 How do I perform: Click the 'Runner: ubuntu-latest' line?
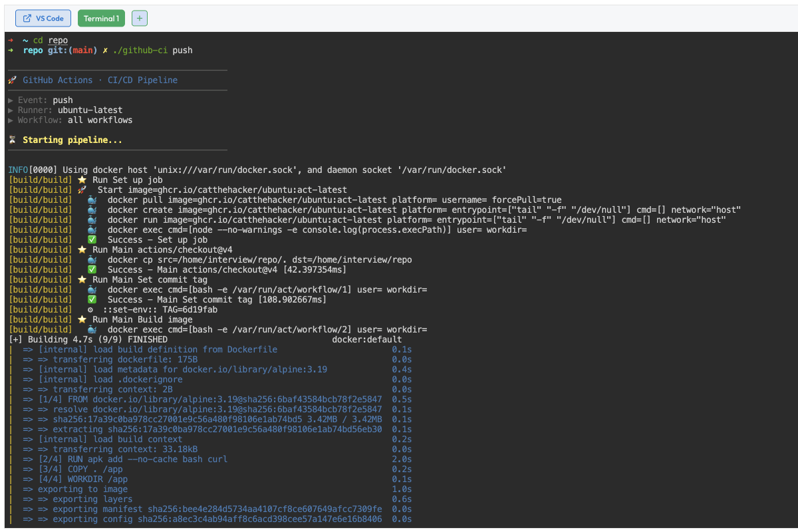tap(65, 110)
